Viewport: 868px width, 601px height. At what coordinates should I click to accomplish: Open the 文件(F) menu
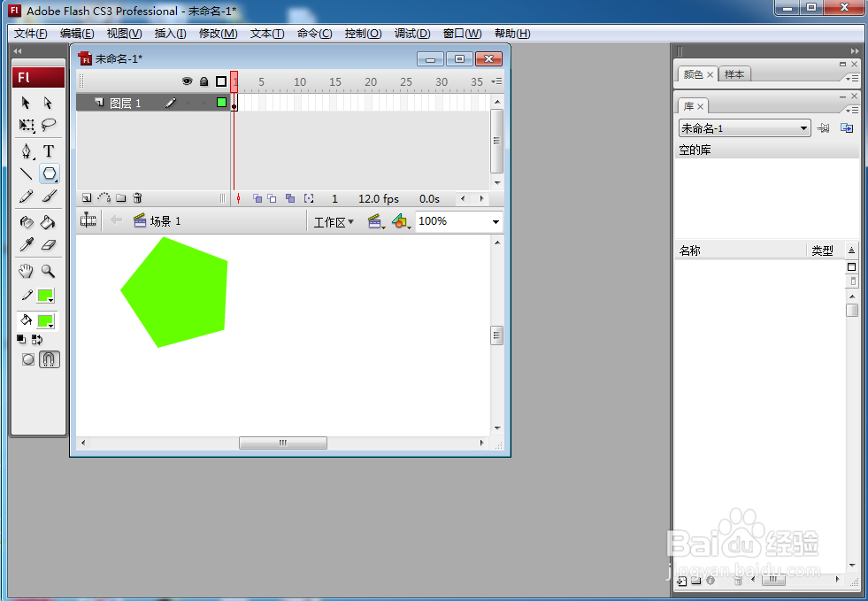click(30, 34)
